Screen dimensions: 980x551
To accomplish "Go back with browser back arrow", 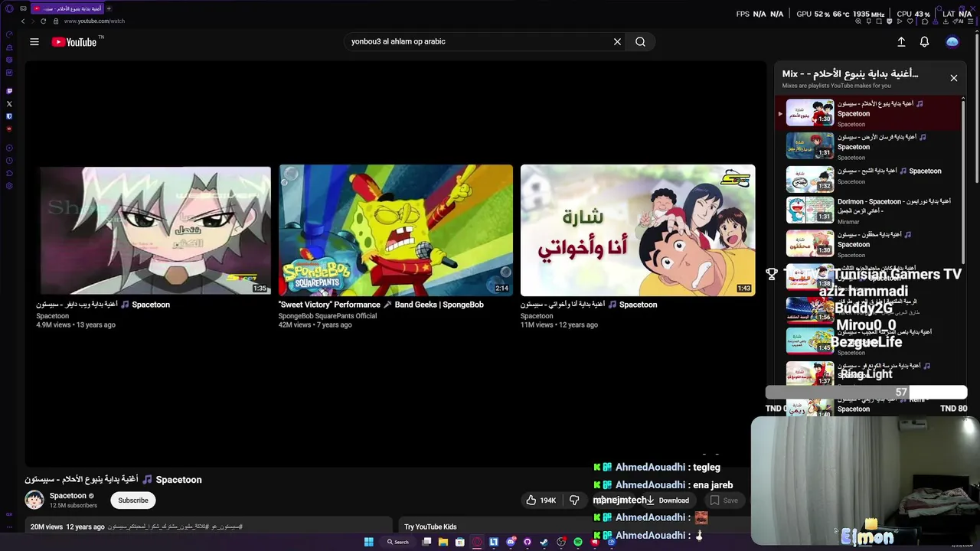I will pyautogui.click(x=22, y=21).
